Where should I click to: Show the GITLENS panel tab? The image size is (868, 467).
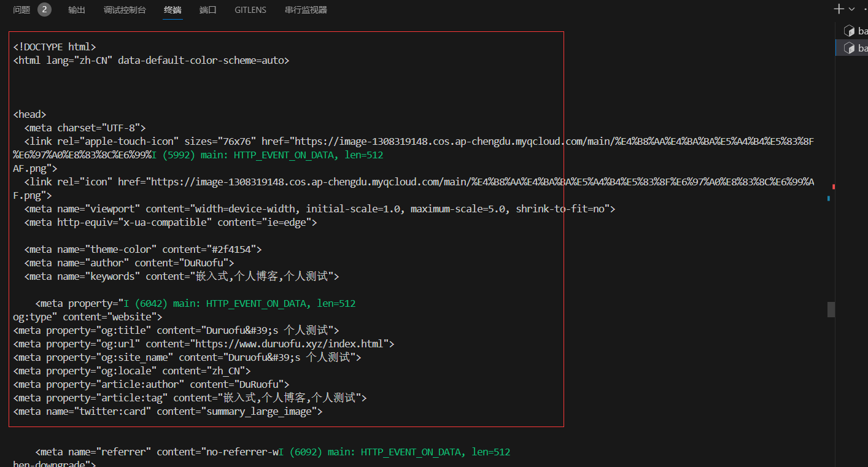point(250,10)
